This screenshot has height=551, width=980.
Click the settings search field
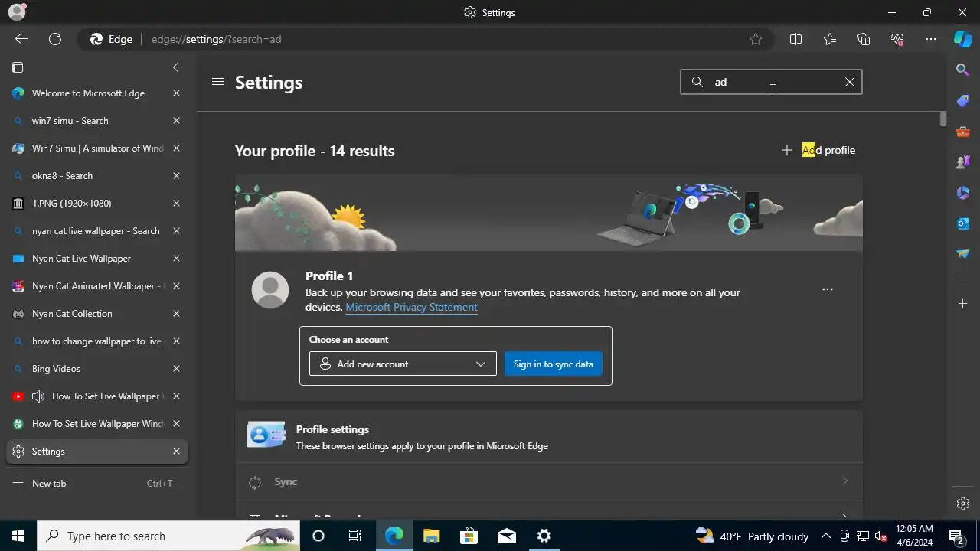pos(771,82)
